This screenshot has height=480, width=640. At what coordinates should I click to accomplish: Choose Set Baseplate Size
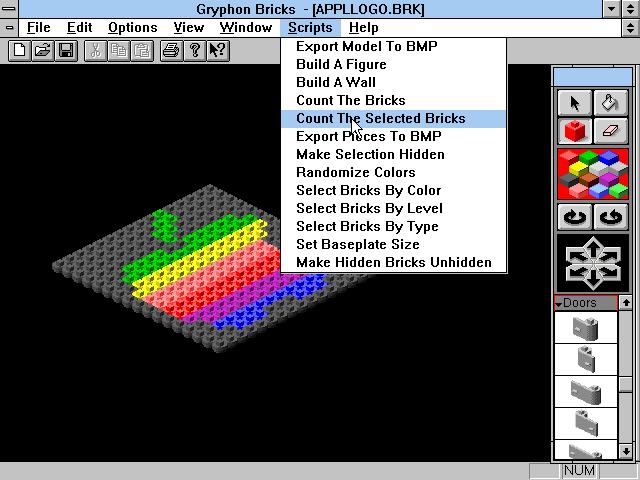pos(393,244)
